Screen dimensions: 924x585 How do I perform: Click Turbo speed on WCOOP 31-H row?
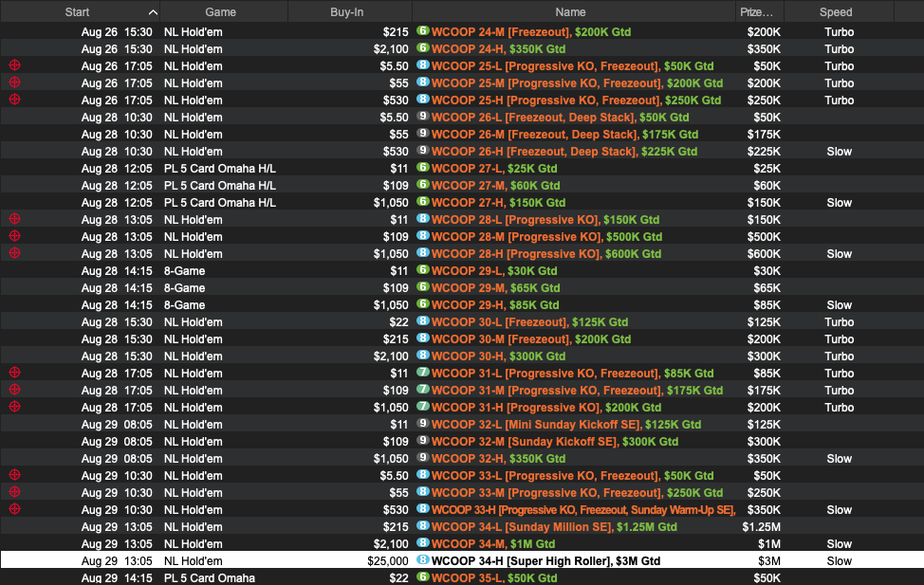point(840,408)
